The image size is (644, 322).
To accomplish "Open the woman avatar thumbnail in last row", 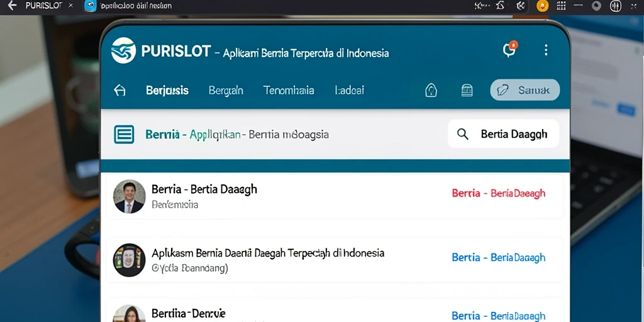I will [x=129, y=314].
